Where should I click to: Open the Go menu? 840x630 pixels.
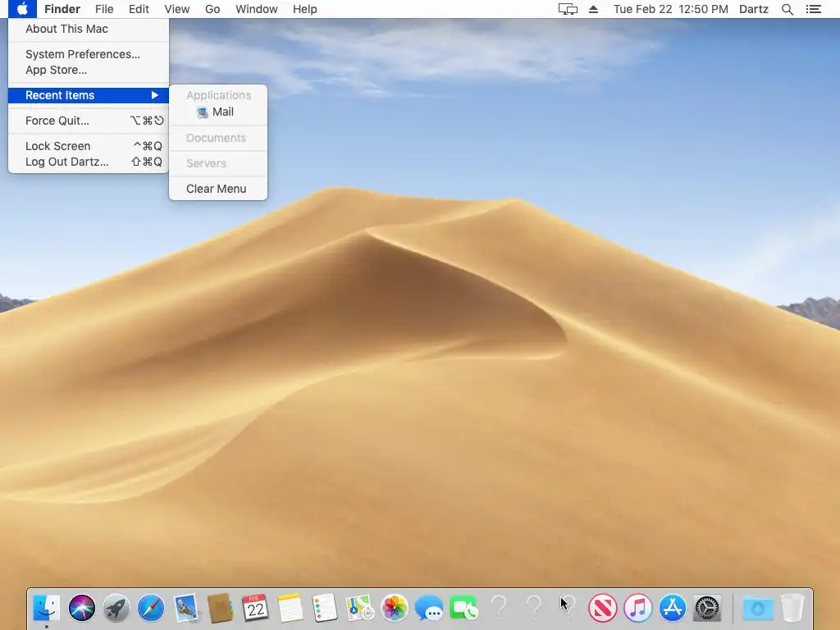pyautogui.click(x=212, y=9)
